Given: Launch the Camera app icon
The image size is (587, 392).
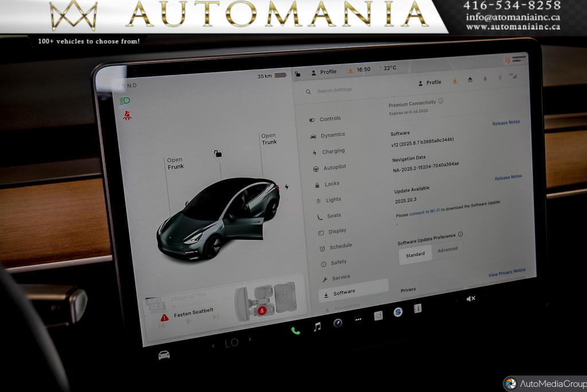Looking at the screenshot, I should 338,323.
